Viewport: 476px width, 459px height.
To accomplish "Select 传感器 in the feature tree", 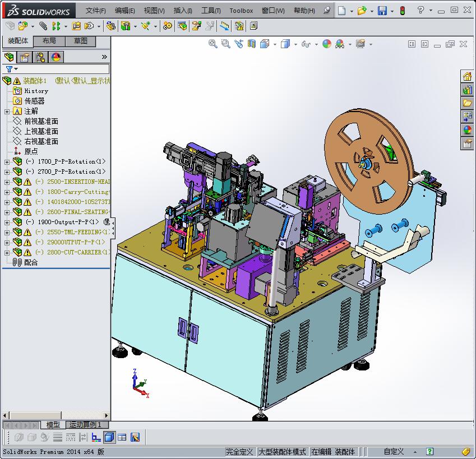I will (x=34, y=101).
